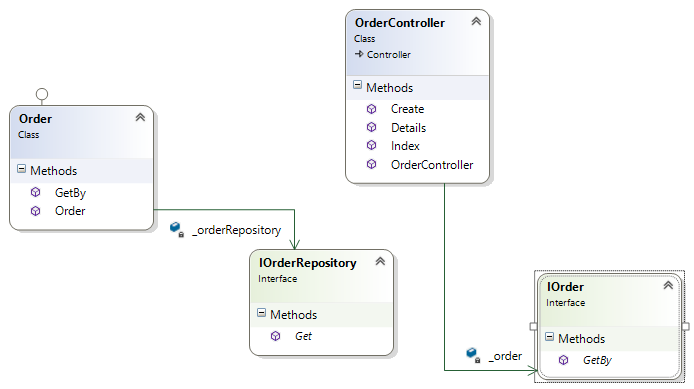Click the Get method icon in IOrderRepository
This screenshot has width=694, height=389.
coord(275,336)
